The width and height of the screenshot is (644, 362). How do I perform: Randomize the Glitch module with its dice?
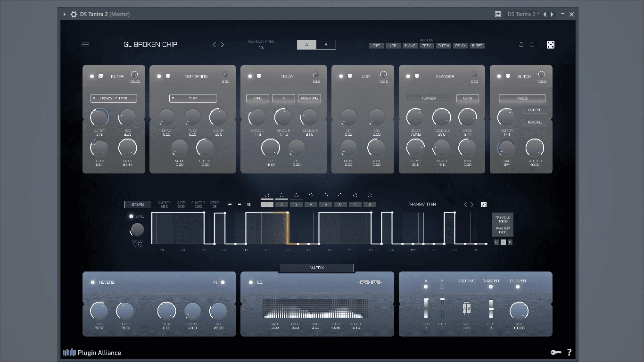click(508, 76)
